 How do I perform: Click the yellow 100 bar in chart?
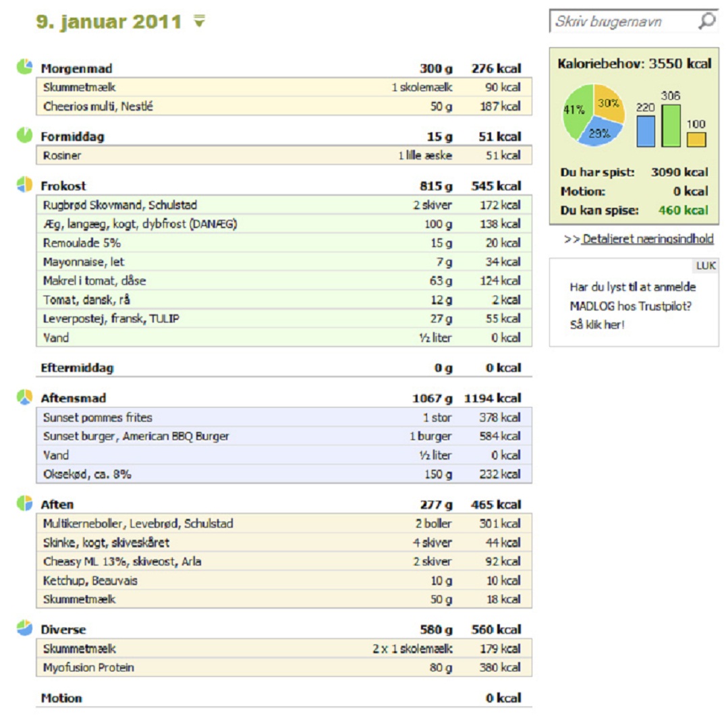click(696, 140)
